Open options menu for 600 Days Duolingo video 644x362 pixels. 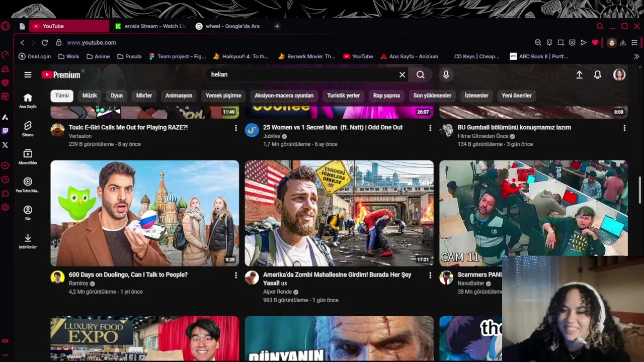235,276
